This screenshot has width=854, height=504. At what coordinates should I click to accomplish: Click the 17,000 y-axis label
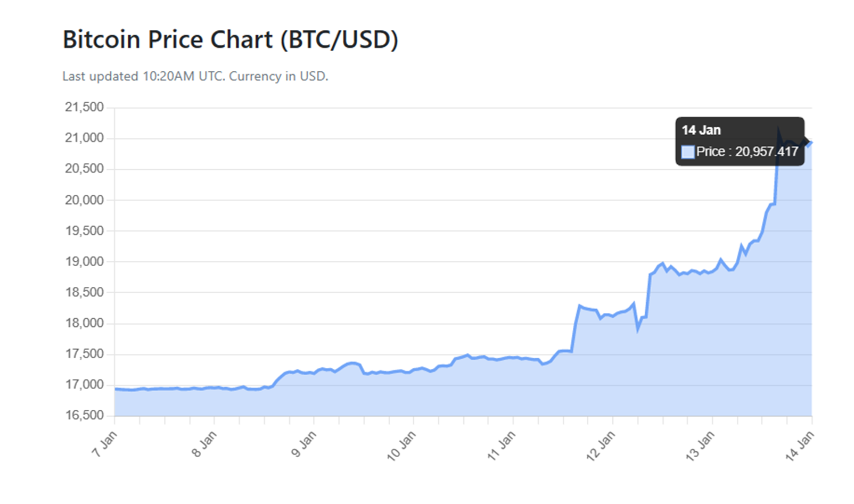(84, 385)
